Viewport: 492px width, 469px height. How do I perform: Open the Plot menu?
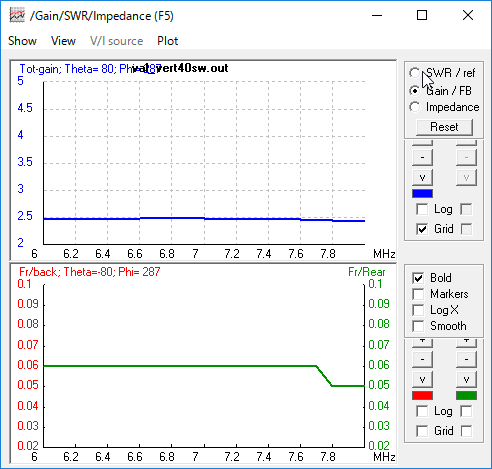(168, 41)
